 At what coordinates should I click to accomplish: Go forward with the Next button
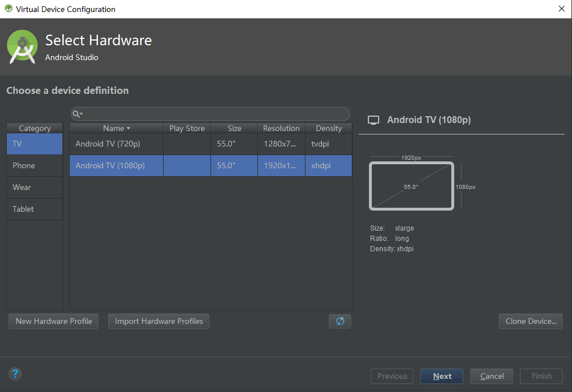pos(442,377)
